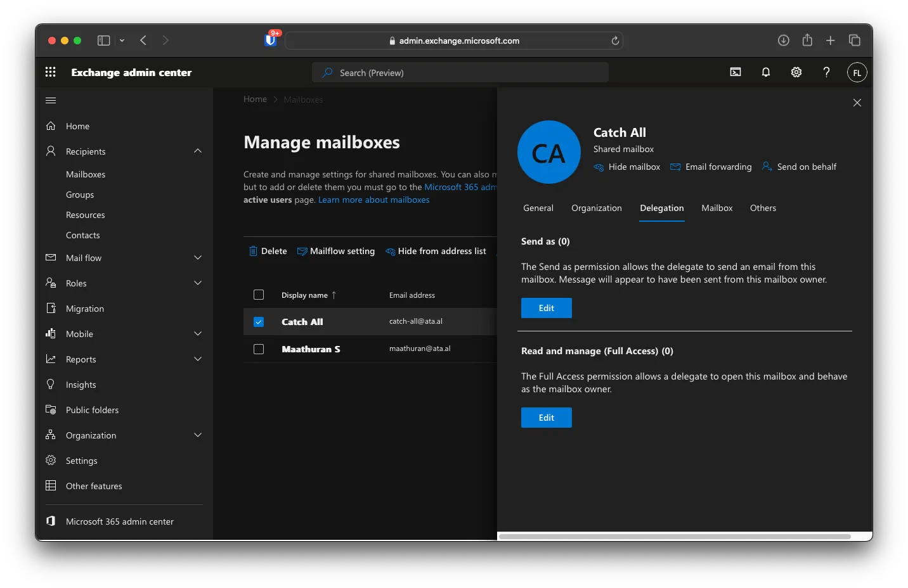The width and height of the screenshot is (908, 588).
Task: Click the Microsoft 365 Office icon
Action: (x=51, y=521)
